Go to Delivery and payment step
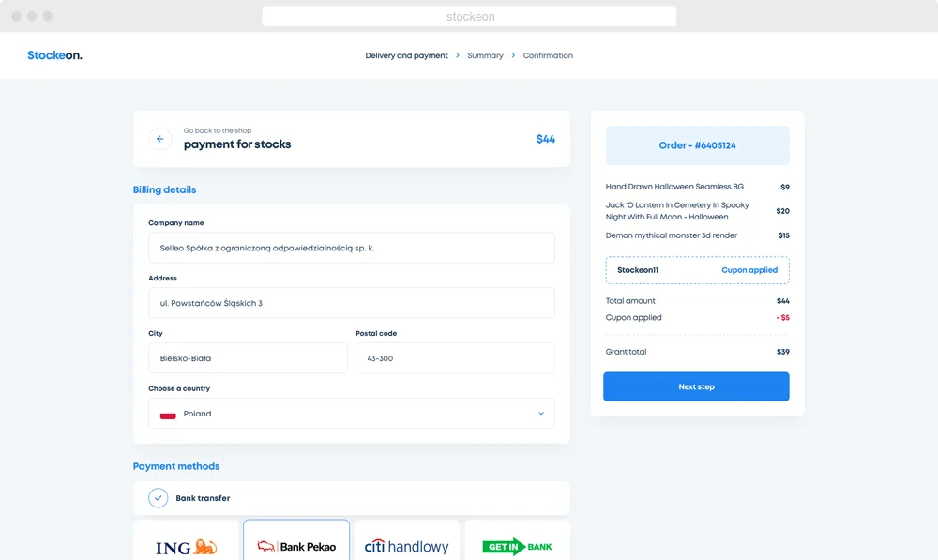The image size is (938, 560). [406, 55]
